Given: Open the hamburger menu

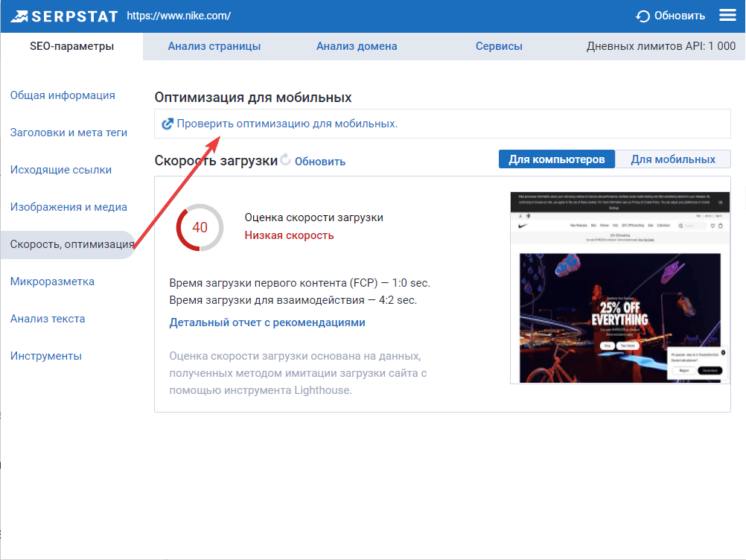Looking at the screenshot, I should tap(727, 15).
